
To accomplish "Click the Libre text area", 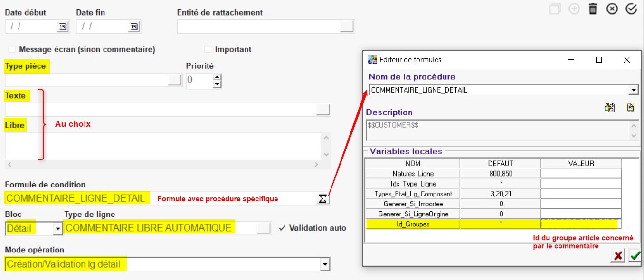I will click(161, 146).
